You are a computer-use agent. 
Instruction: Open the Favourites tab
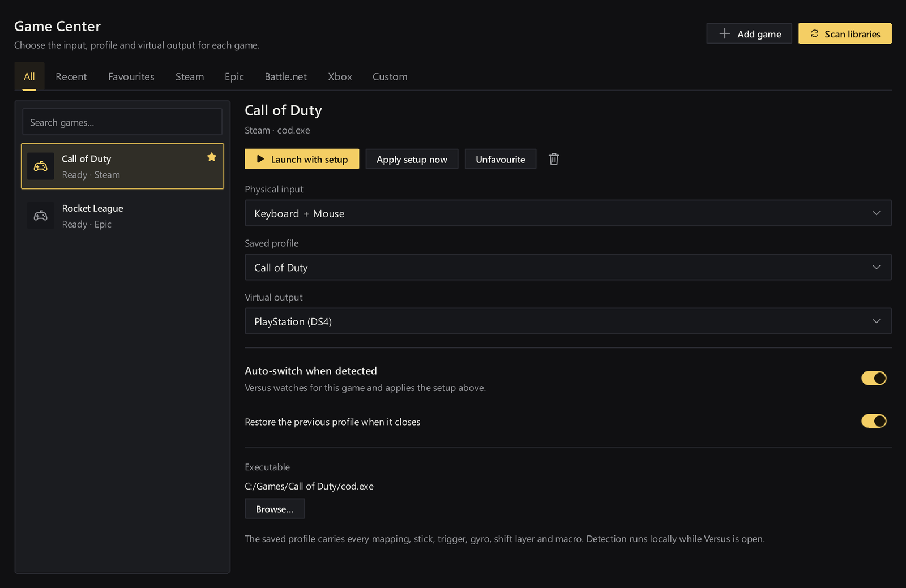(x=131, y=76)
